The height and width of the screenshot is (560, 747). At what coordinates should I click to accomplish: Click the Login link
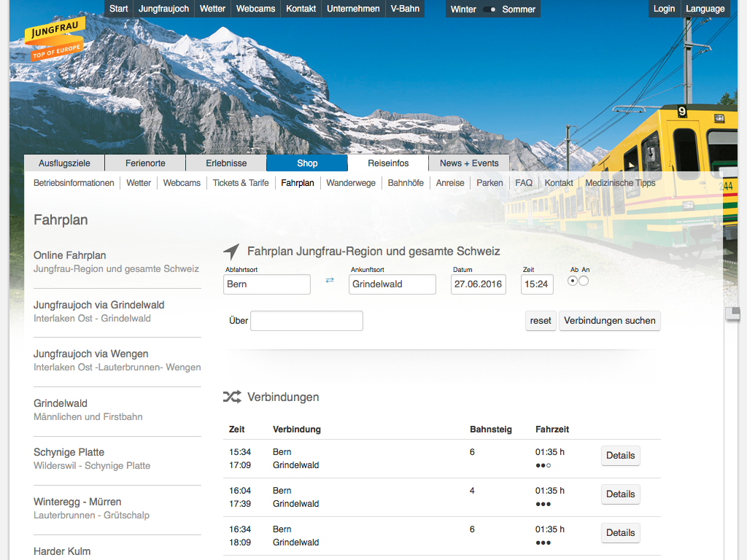[x=664, y=9]
